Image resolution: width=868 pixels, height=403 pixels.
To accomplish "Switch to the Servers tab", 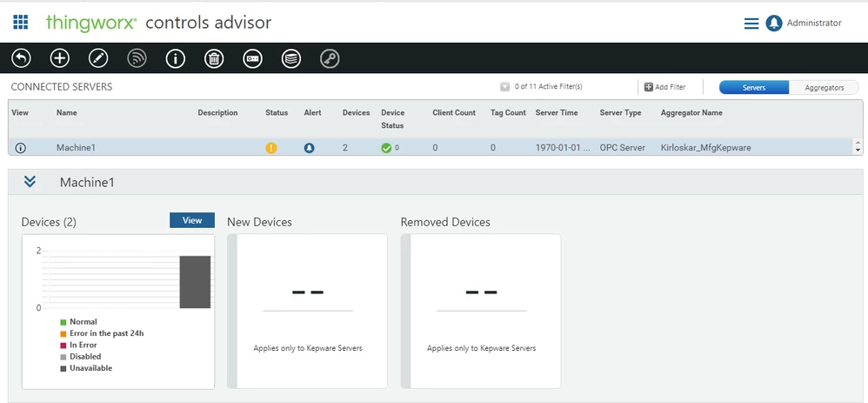I will (754, 88).
